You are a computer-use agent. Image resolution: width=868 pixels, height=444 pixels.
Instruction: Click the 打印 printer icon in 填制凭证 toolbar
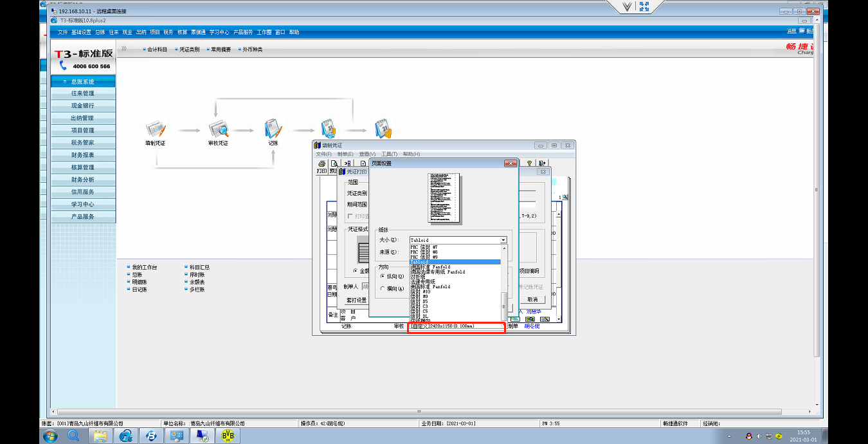[x=321, y=167]
